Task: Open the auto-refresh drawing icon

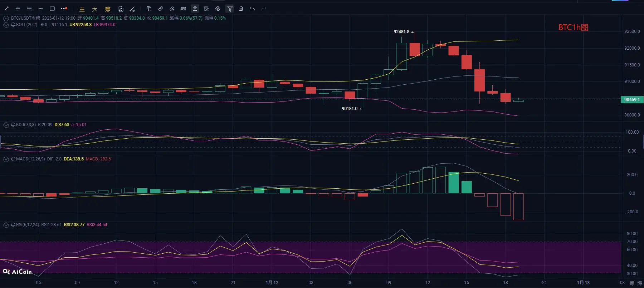Action: 121,9
